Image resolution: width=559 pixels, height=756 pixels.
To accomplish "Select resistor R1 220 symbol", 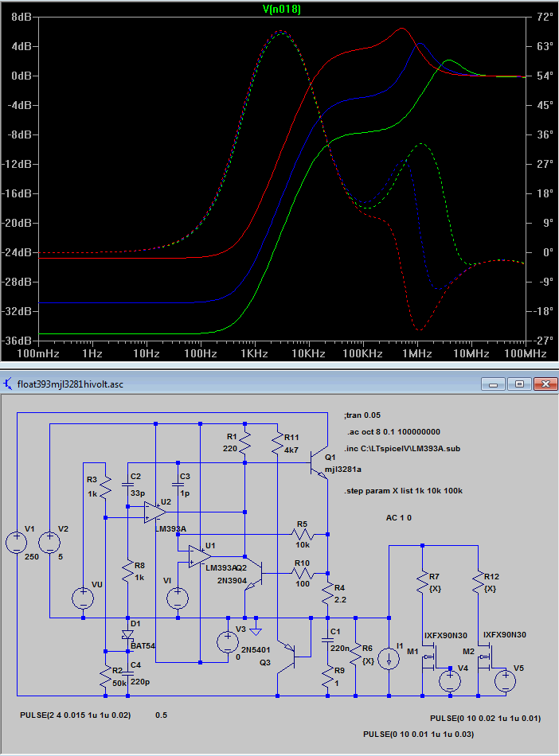I will 244,442.
